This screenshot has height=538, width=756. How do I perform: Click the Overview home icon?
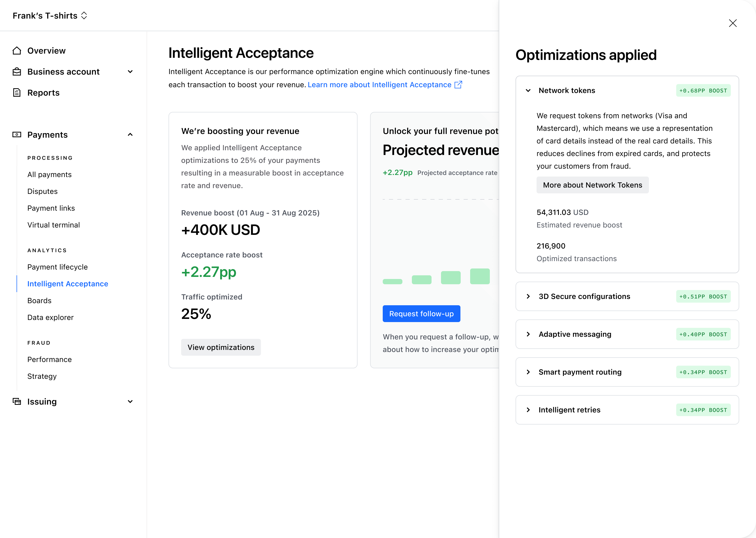(x=17, y=51)
